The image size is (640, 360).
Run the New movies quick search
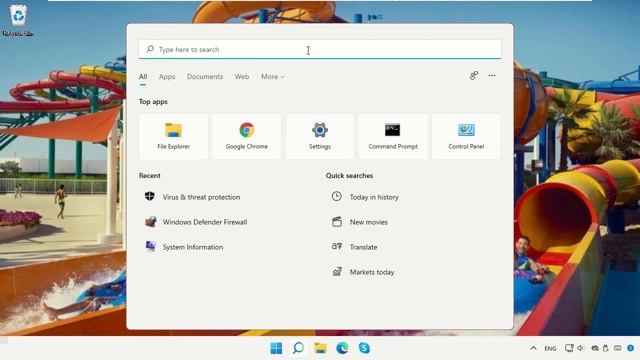coord(359,222)
